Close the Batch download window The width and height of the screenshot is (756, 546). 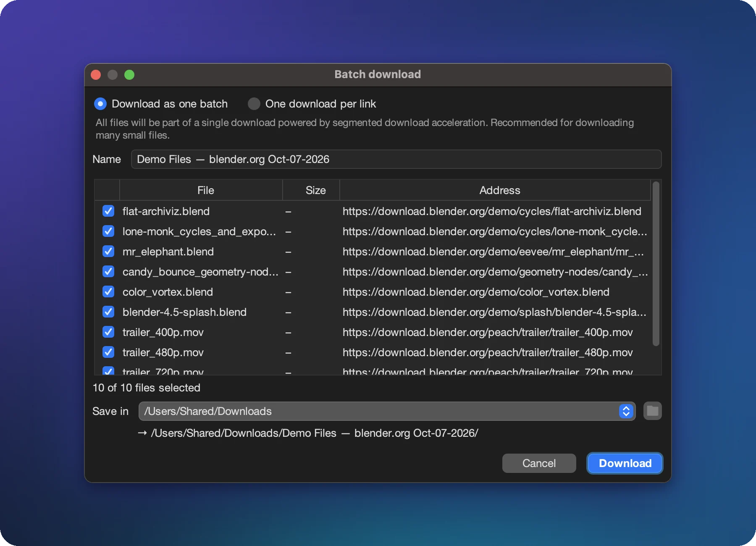pyautogui.click(x=96, y=75)
